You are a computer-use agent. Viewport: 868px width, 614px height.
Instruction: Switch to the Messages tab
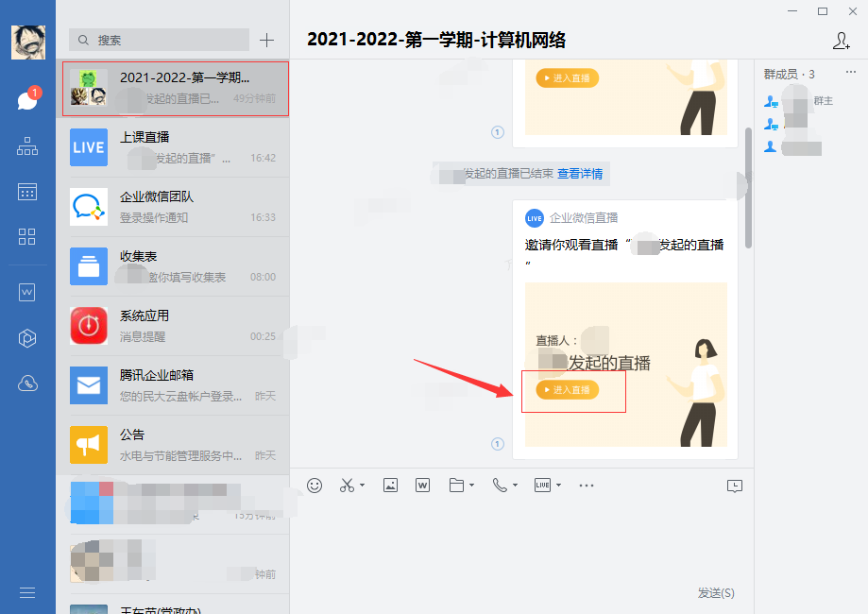[x=26, y=101]
